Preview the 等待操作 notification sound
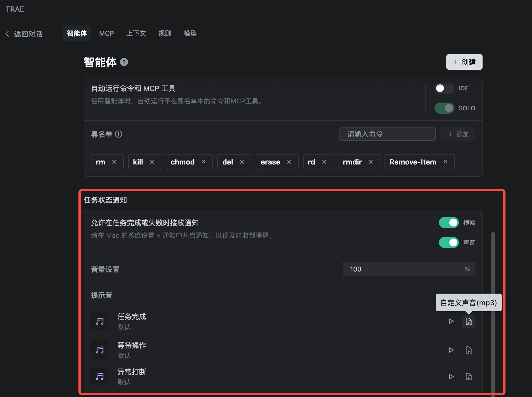Viewport: 532px width, 397px height. tap(451, 350)
